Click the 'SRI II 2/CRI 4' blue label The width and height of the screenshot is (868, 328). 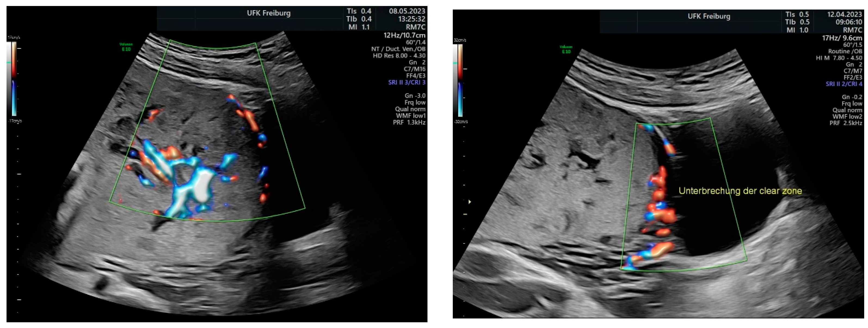point(844,84)
